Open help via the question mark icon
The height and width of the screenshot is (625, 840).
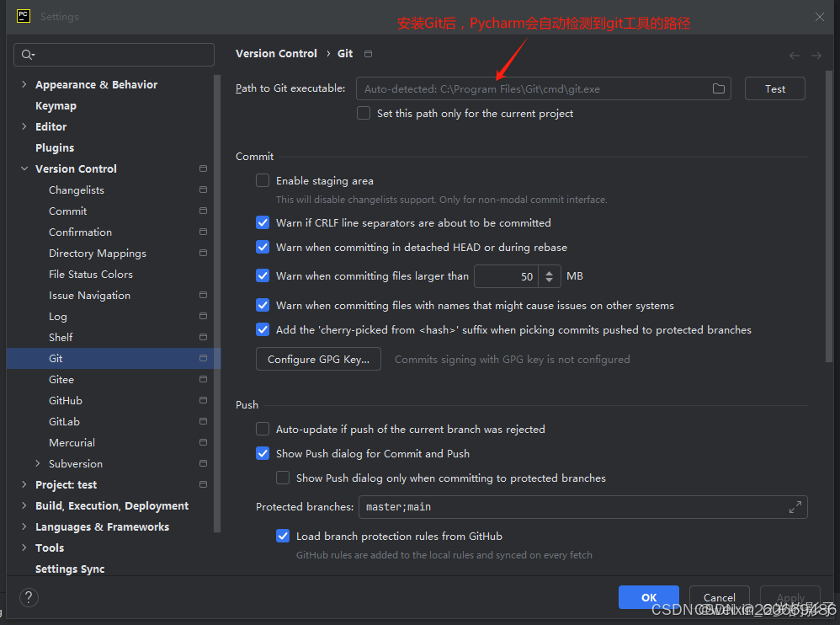pyautogui.click(x=29, y=597)
